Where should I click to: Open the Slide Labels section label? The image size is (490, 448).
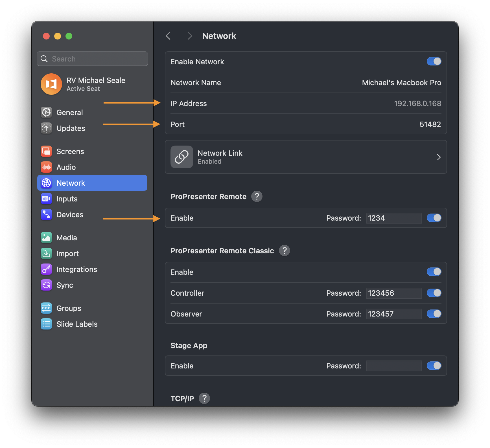[77, 324]
